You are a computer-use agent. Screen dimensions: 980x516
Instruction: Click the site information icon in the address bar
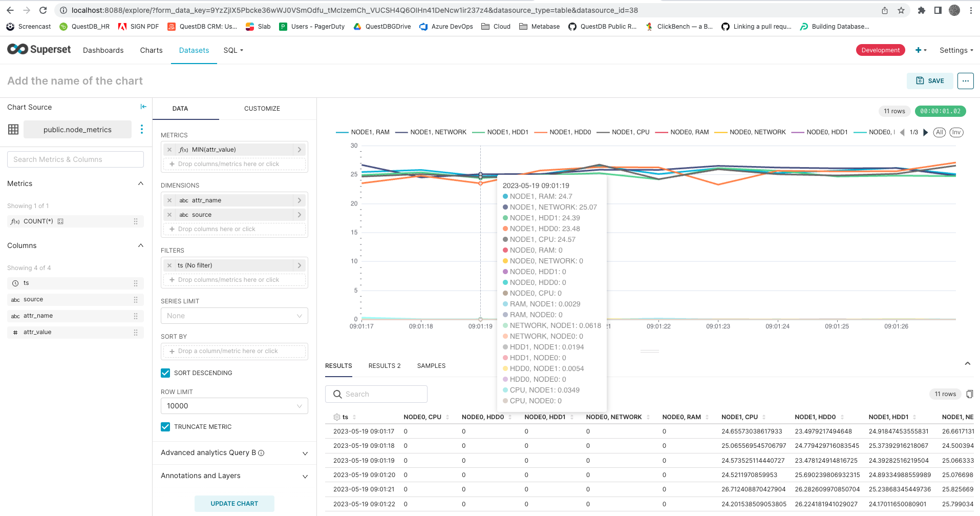63,10
